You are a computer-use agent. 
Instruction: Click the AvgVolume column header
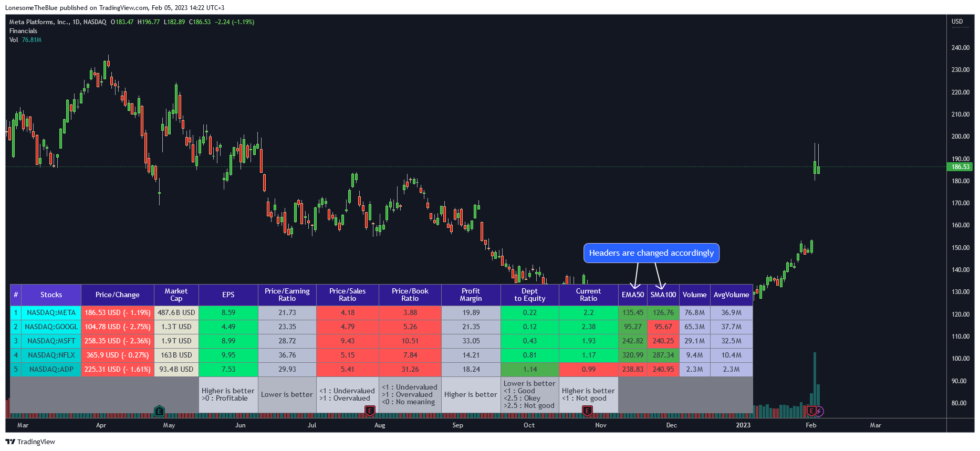[732, 295]
